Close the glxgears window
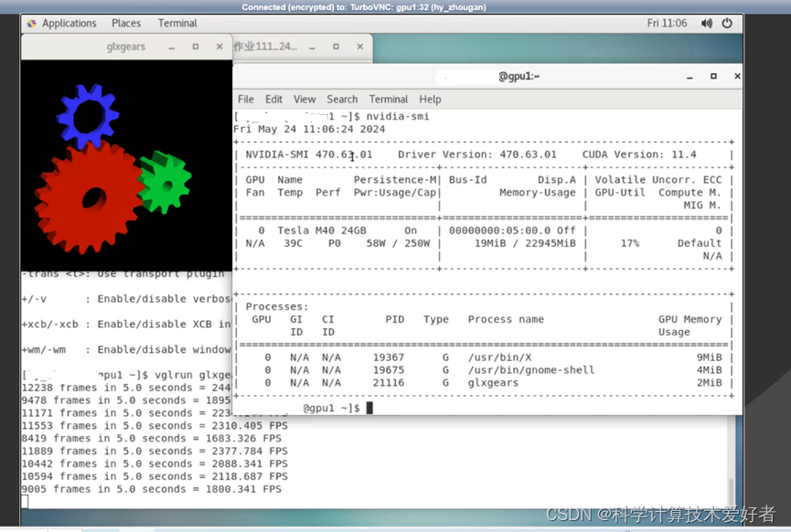Image resolution: width=791 pixels, height=532 pixels. click(219, 47)
